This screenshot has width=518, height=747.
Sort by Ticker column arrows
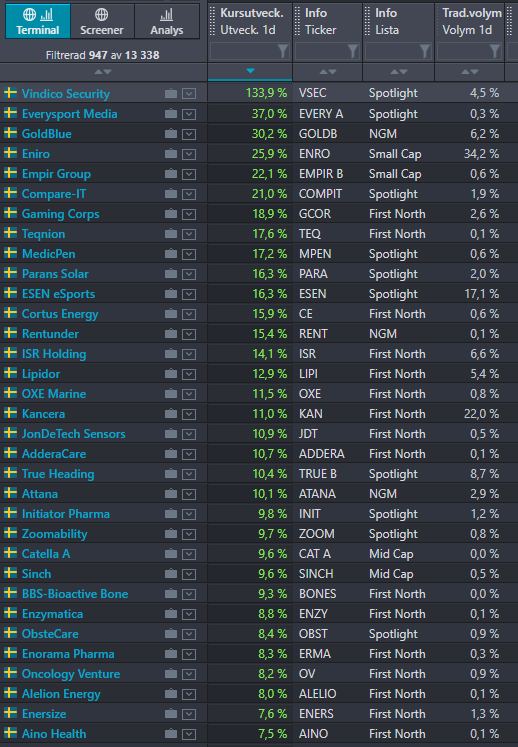click(327, 72)
